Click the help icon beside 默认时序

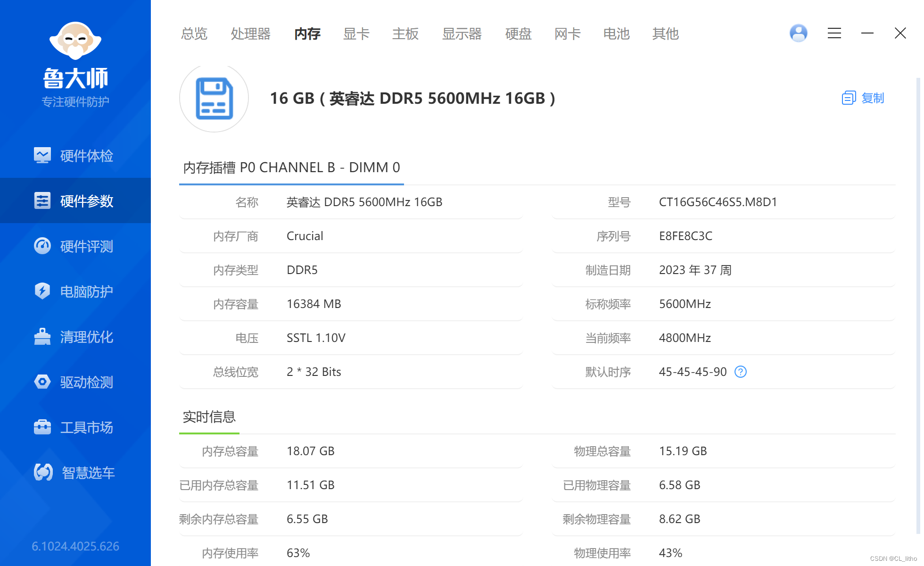click(x=740, y=372)
